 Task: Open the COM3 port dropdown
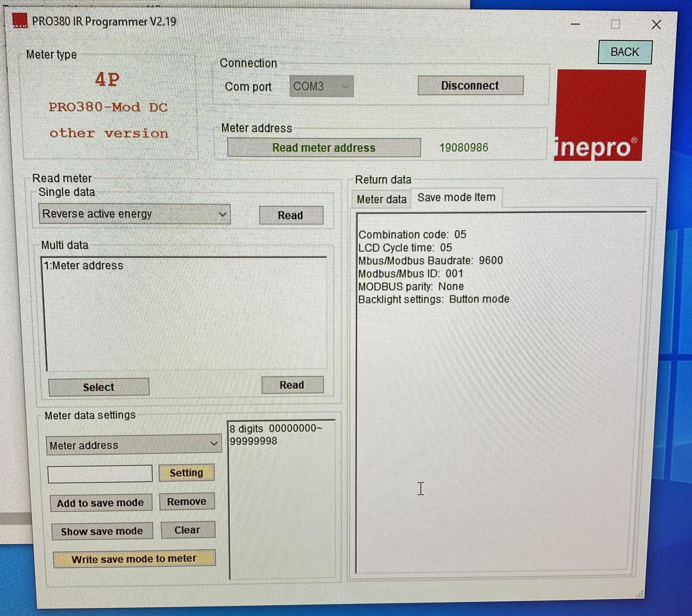(321, 86)
